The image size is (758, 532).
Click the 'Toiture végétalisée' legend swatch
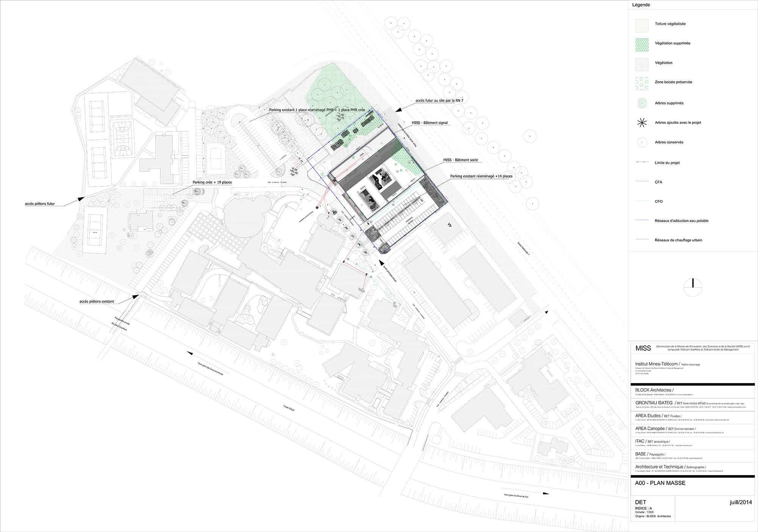point(642,25)
